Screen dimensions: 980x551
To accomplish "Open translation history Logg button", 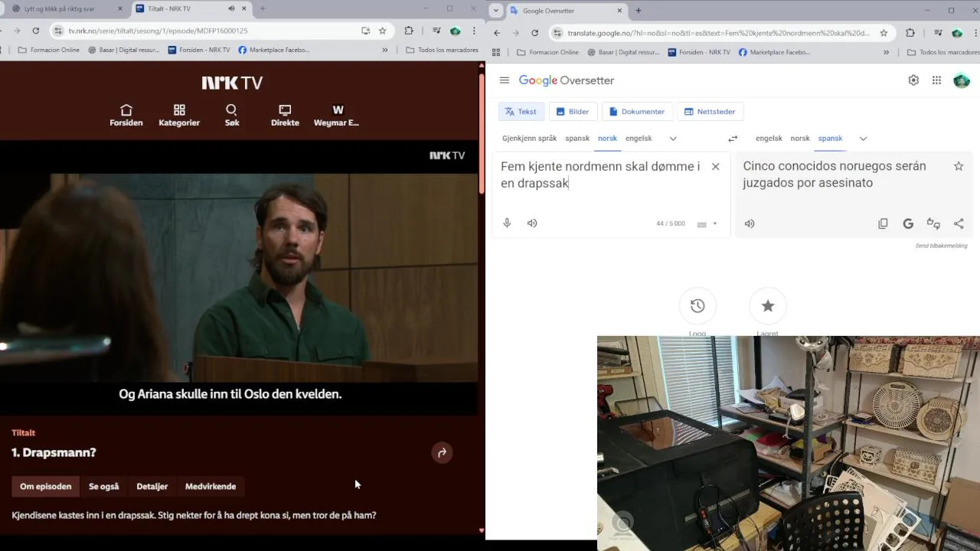I will pyautogui.click(x=697, y=306).
